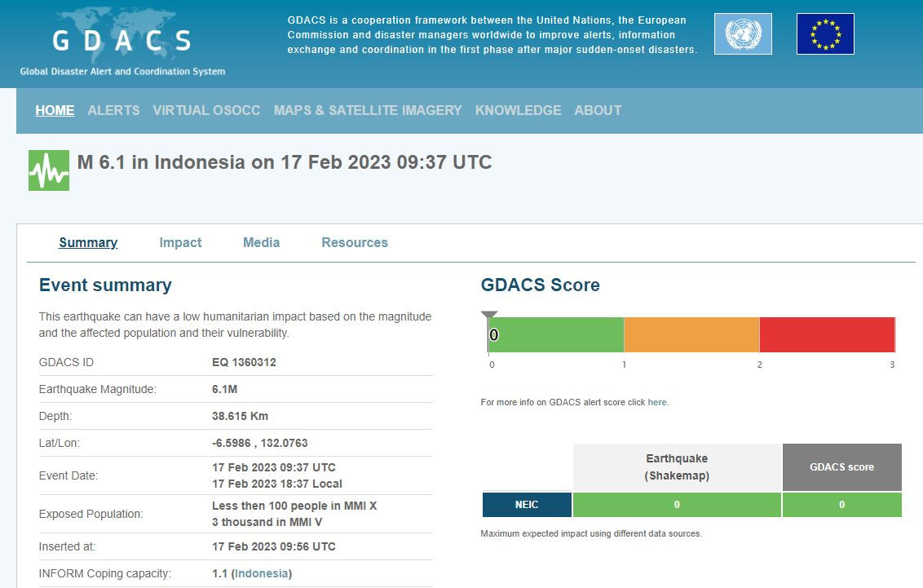
Task: Click the GDACS logo in header
Action: [x=122, y=42]
